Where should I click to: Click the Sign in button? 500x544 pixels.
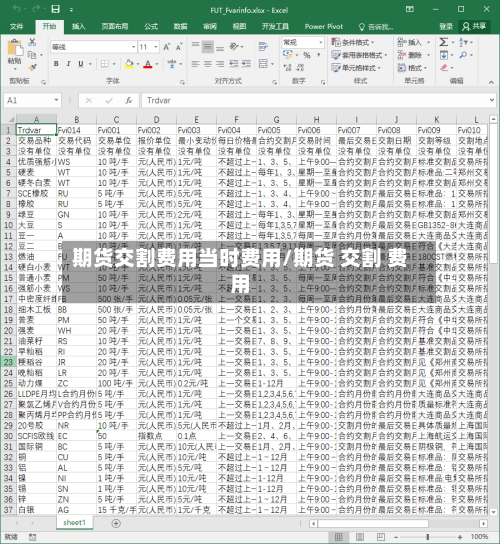coord(446,26)
